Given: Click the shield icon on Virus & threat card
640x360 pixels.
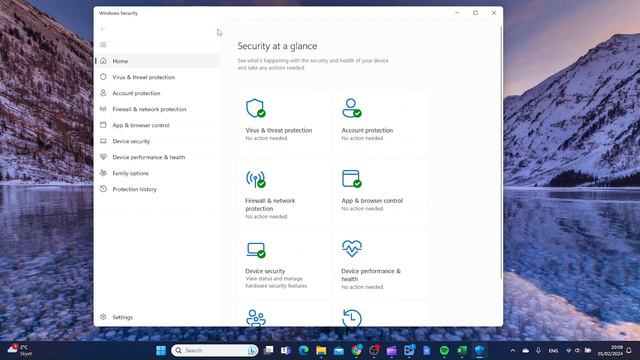Looking at the screenshot, I should point(256,108).
